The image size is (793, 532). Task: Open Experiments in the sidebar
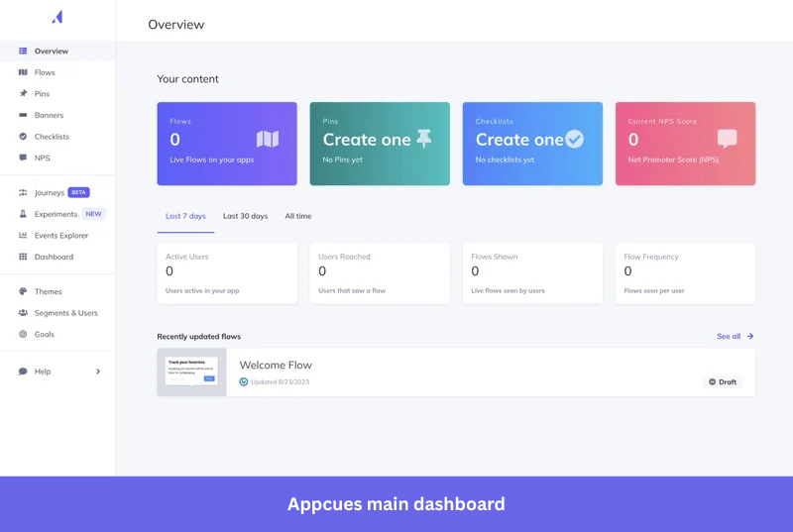click(x=57, y=214)
